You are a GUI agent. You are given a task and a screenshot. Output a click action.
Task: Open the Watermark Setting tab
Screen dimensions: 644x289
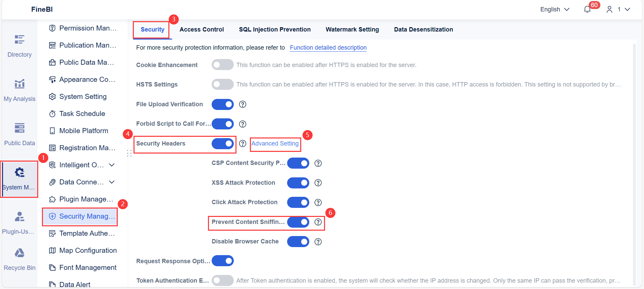[352, 29]
